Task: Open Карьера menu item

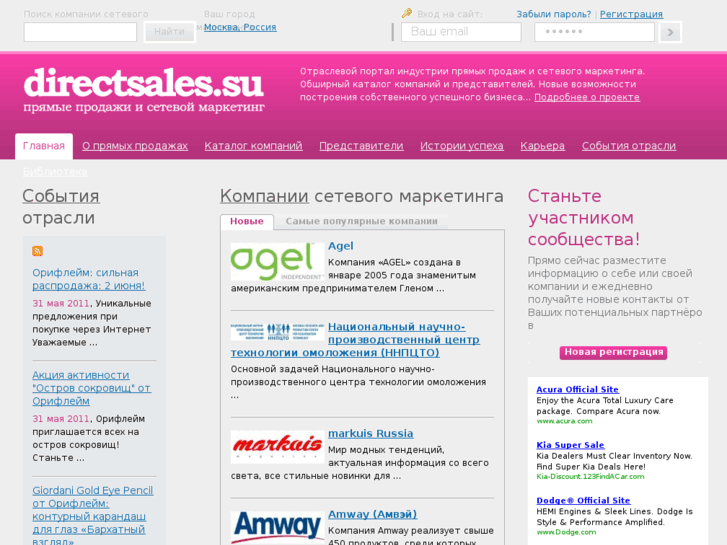Action: point(542,146)
